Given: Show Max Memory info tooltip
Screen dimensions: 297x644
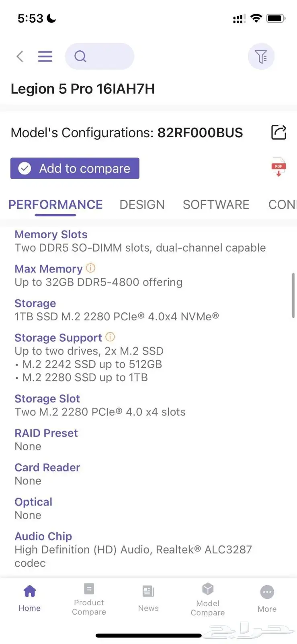Looking at the screenshot, I should (91, 268).
